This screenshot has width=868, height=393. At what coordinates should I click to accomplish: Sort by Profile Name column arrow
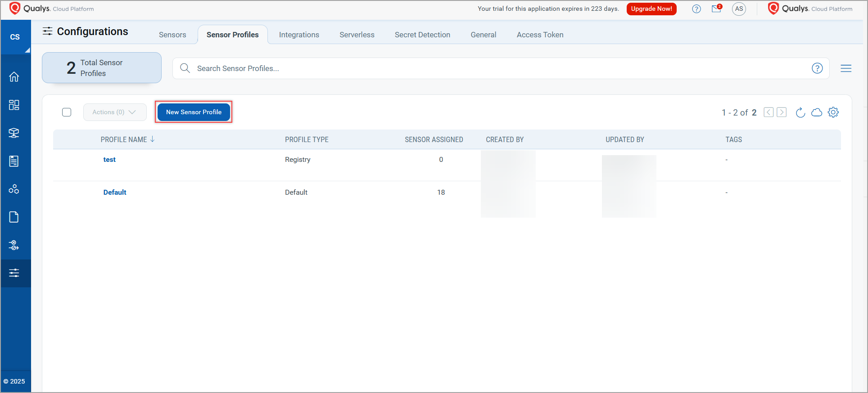click(153, 139)
